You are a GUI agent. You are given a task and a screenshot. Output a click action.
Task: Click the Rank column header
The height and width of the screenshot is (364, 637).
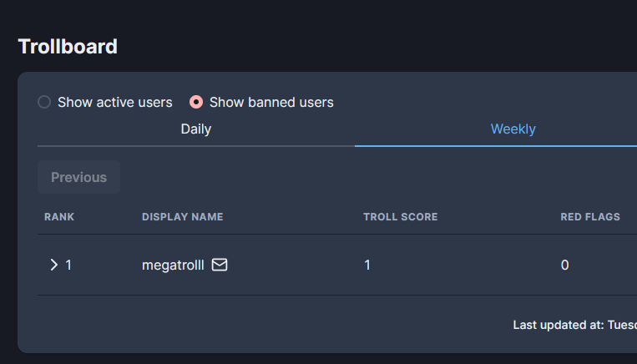tap(59, 217)
